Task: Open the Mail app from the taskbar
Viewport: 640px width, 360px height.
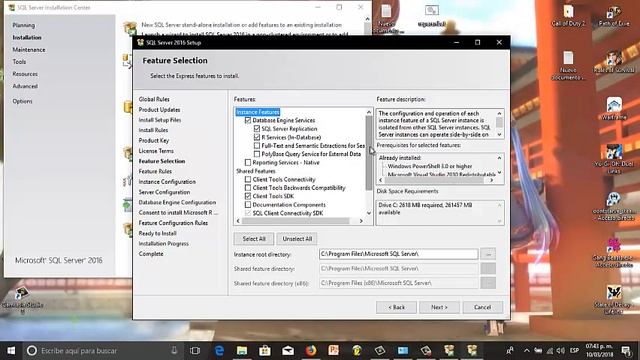Action: pos(288,351)
